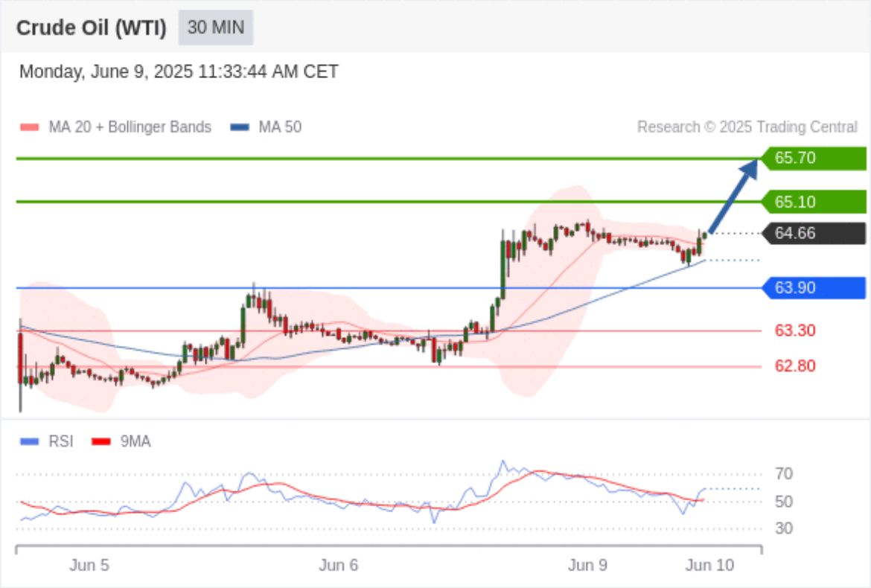Click the Jun 9 date axis label
Image resolution: width=871 pixels, height=588 pixels.
click(x=587, y=566)
